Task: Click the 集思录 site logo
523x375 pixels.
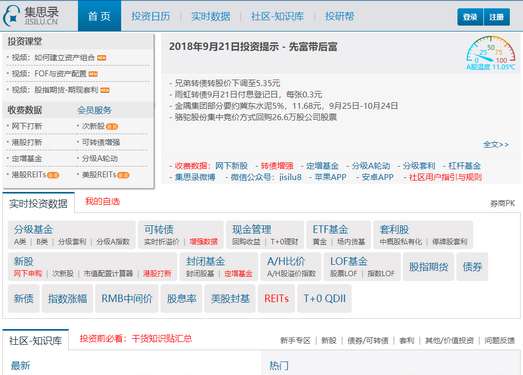Action: [31, 16]
